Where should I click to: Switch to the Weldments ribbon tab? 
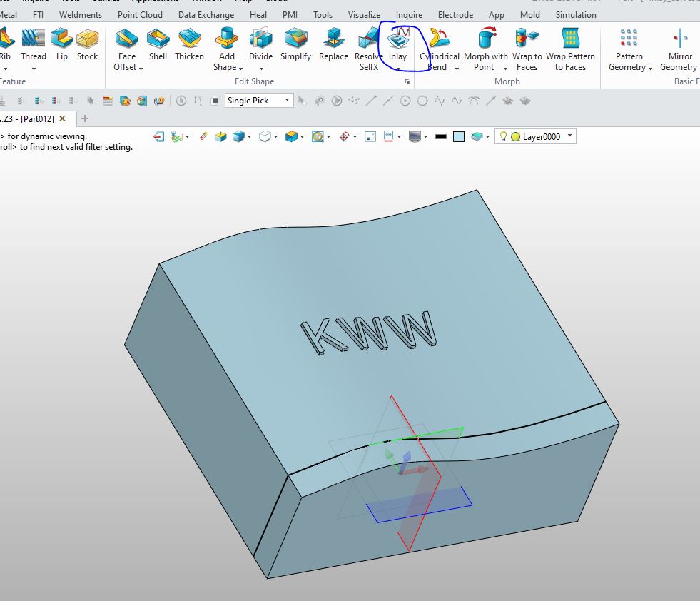click(81, 15)
